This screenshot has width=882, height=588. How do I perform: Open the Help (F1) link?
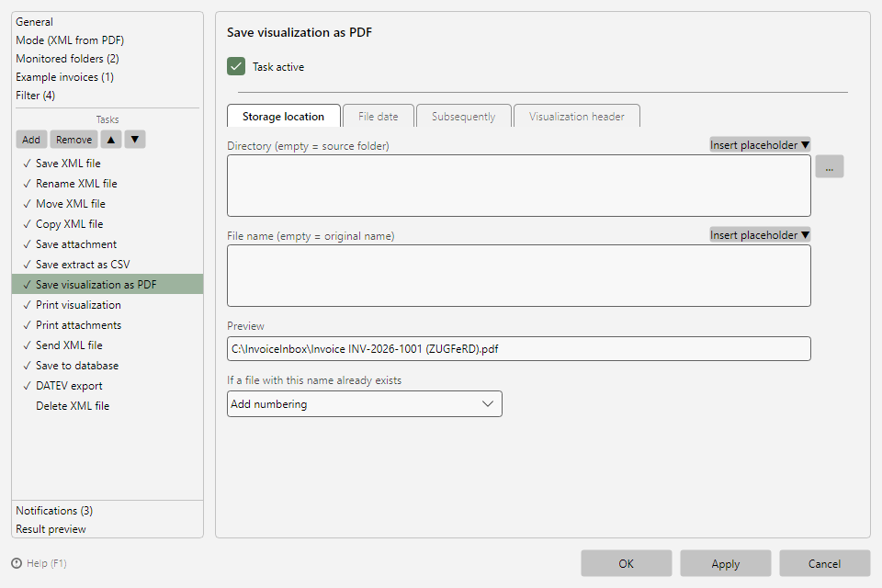click(x=47, y=563)
